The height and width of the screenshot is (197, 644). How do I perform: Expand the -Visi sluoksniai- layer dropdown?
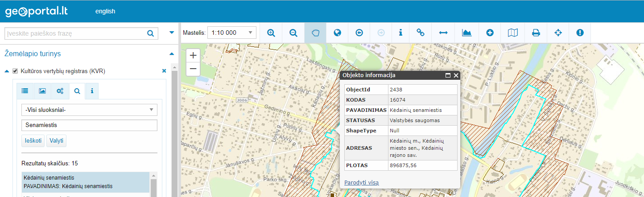[89, 110]
